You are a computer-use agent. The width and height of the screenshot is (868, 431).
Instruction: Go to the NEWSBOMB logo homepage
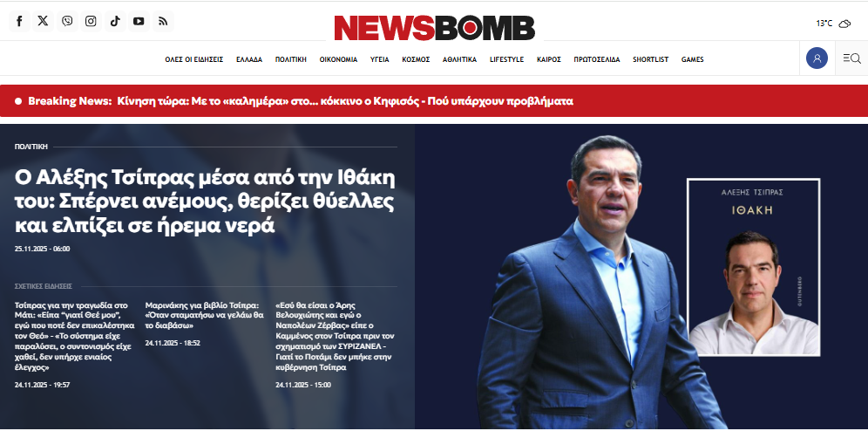tap(435, 28)
